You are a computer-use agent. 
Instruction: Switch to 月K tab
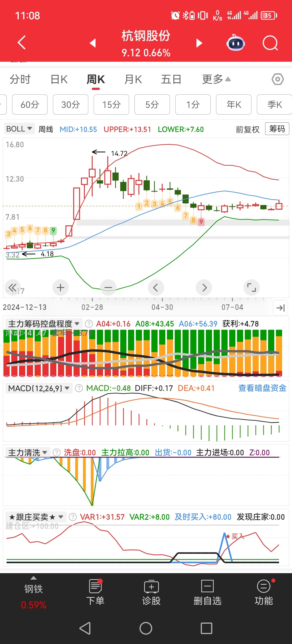[x=133, y=79]
